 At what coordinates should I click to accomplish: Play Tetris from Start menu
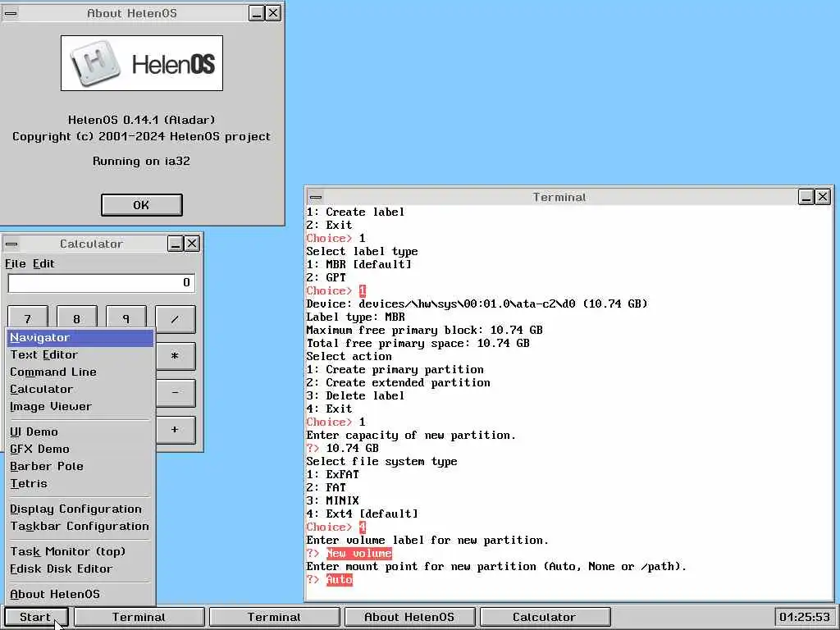coord(80,483)
